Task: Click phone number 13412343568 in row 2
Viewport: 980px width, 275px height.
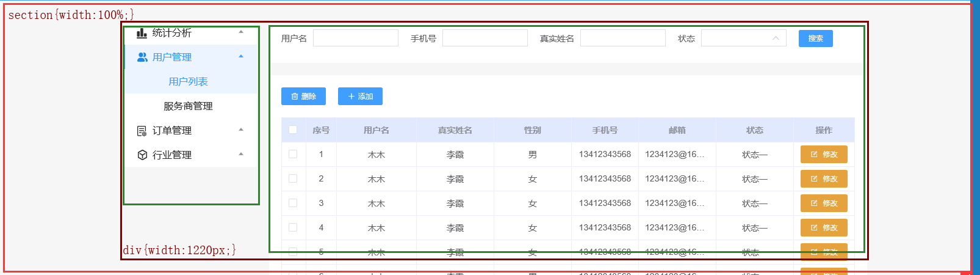Action: [605, 178]
